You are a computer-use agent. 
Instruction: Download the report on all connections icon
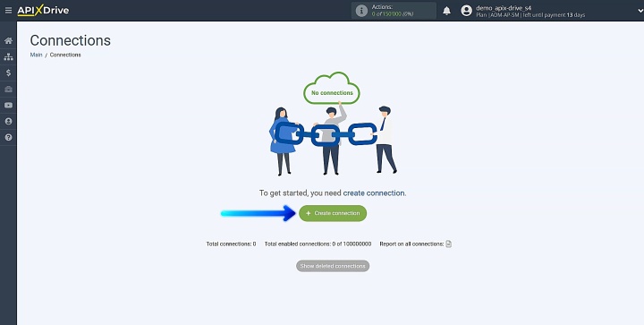coord(448,244)
